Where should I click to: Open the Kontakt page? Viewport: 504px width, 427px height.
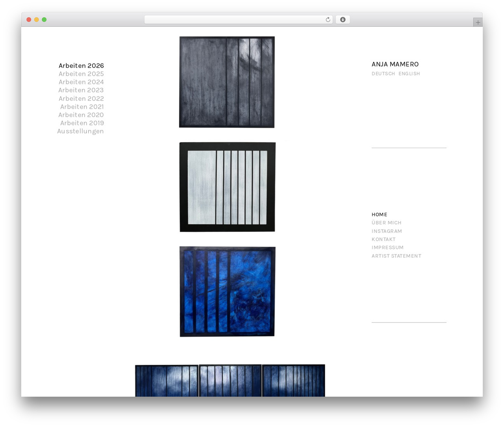pos(384,239)
